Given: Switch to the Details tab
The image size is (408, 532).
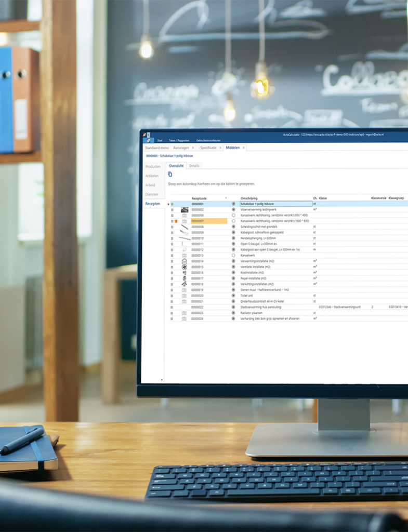Looking at the screenshot, I should coord(194,166).
